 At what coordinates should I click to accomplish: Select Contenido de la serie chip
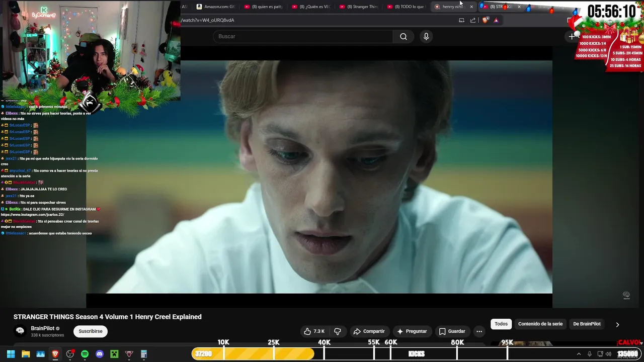click(540, 324)
